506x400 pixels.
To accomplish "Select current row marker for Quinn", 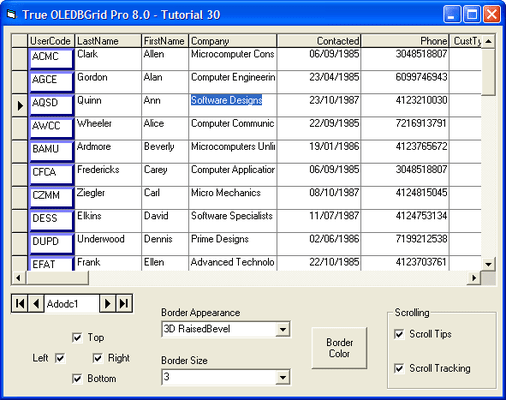I will [20, 105].
